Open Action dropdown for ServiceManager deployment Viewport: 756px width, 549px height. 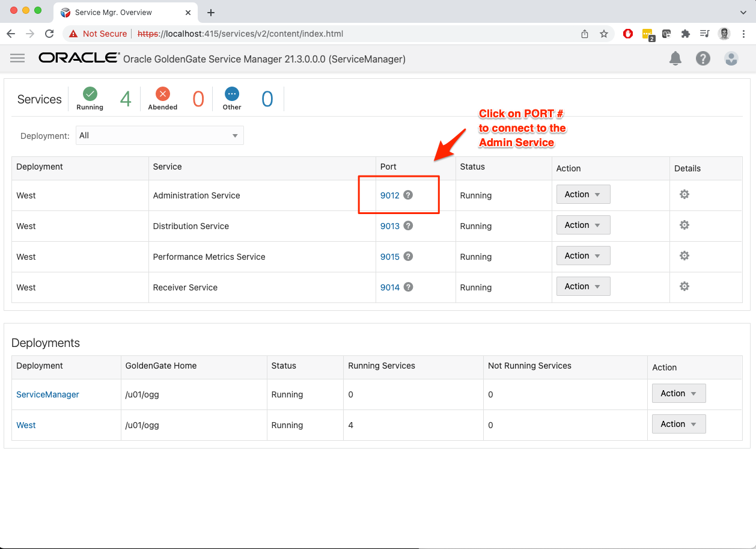pyautogui.click(x=678, y=393)
